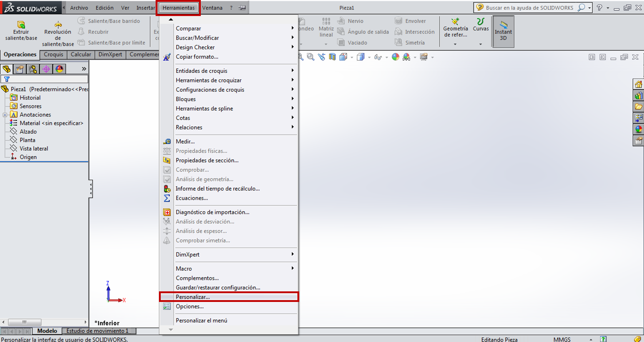Image resolution: width=644 pixels, height=342 pixels.
Task: Open DisplayManager tab icon
Action: point(59,69)
